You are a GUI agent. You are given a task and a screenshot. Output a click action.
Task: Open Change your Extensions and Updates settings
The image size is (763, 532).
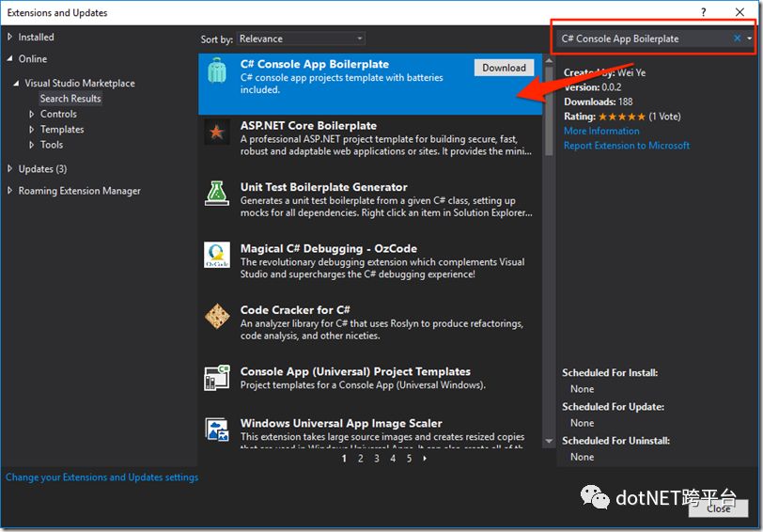click(101, 477)
